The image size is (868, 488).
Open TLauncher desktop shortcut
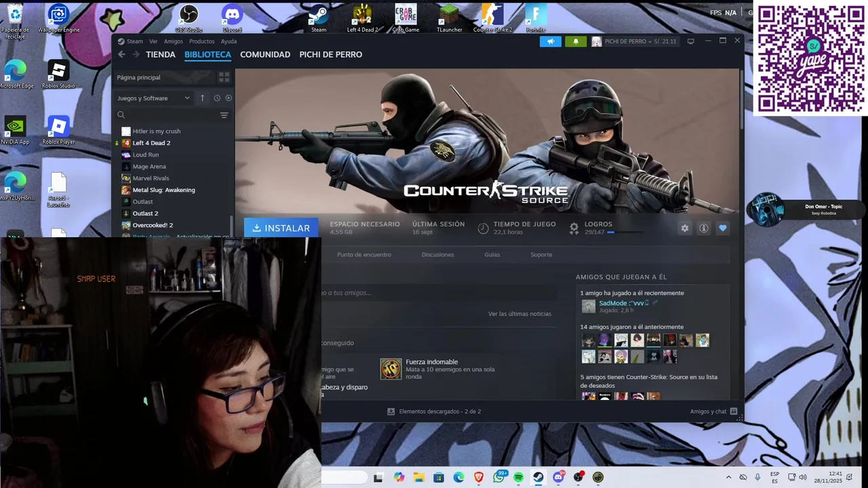click(449, 18)
